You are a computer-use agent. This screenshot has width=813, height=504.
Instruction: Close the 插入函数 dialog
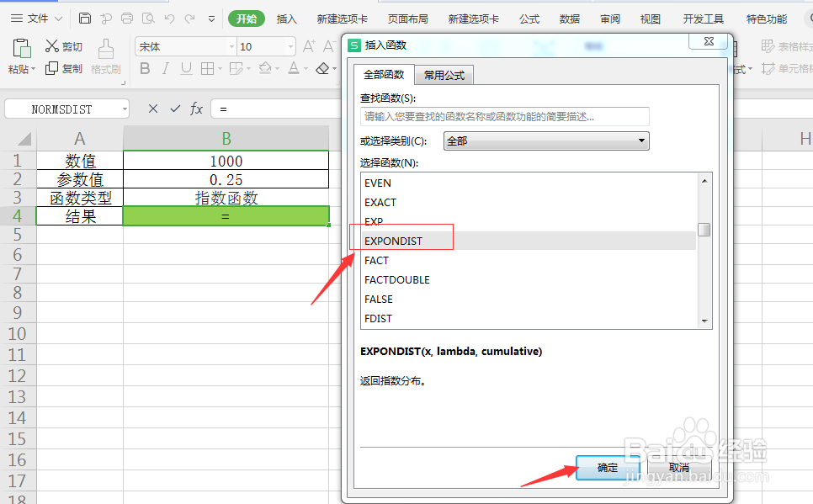(709, 41)
